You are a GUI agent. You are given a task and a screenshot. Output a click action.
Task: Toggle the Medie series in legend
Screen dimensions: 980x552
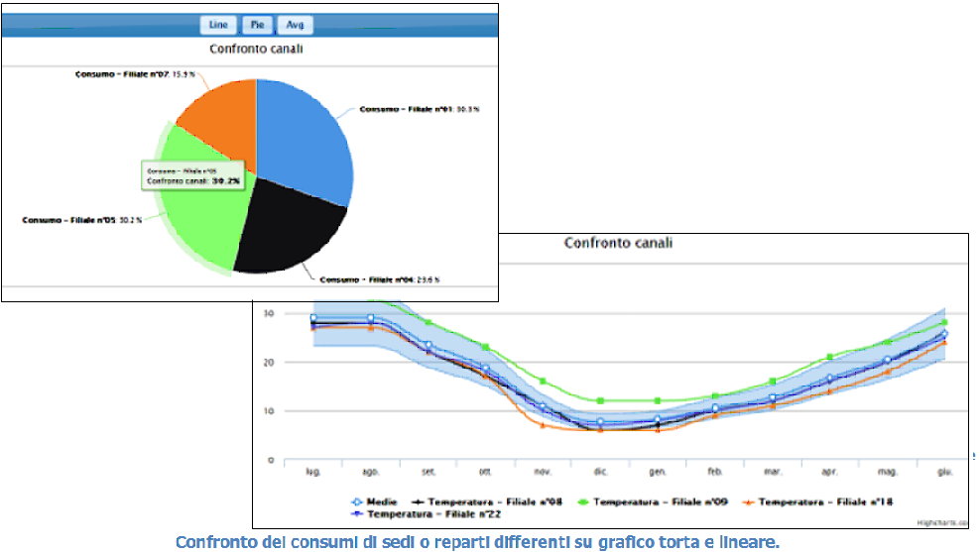(373, 502)
